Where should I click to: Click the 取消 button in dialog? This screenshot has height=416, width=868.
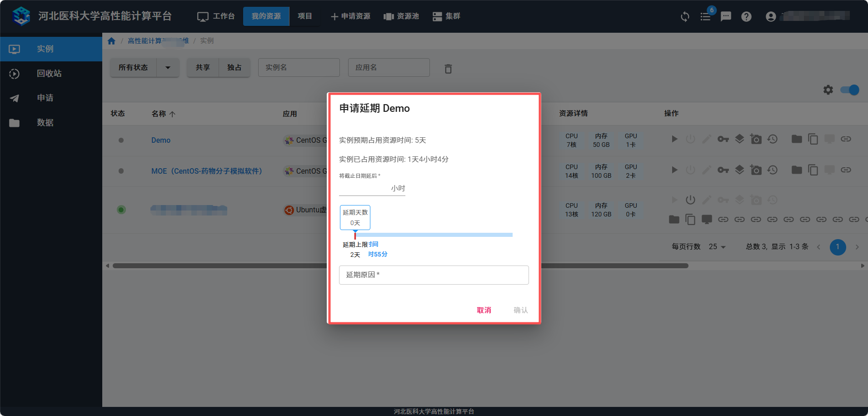coord(484,310)
